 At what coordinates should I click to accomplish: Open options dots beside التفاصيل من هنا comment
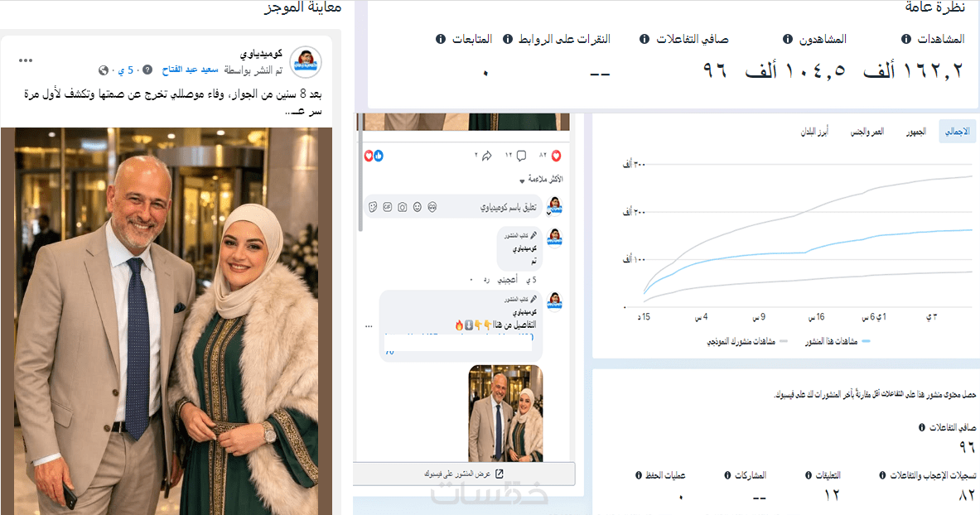tap(369, 326)
